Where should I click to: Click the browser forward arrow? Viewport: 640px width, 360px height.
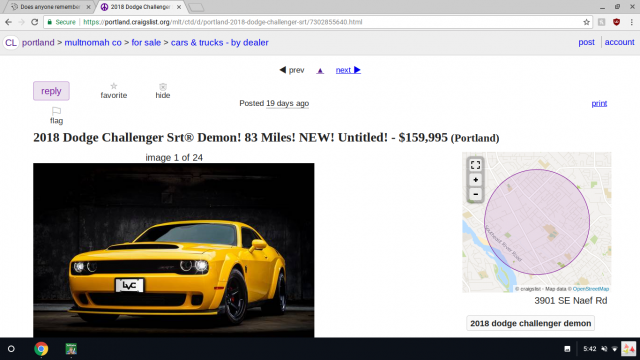point(21,22)
